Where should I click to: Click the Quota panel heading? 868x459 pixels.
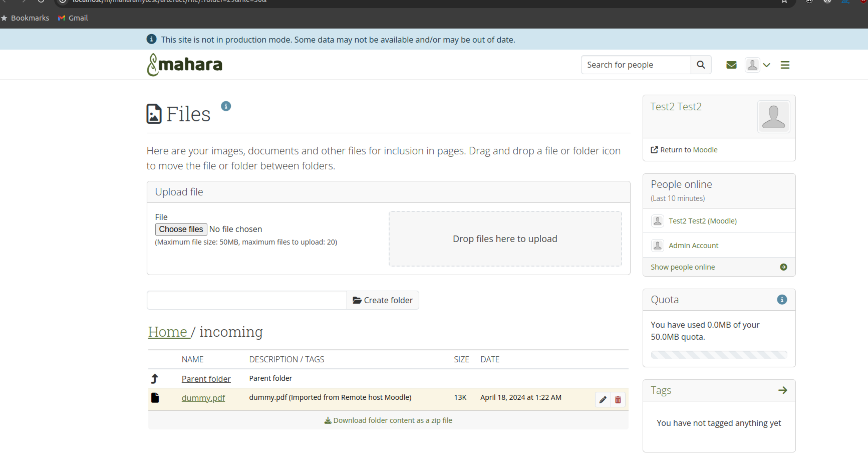pos(664,300)
